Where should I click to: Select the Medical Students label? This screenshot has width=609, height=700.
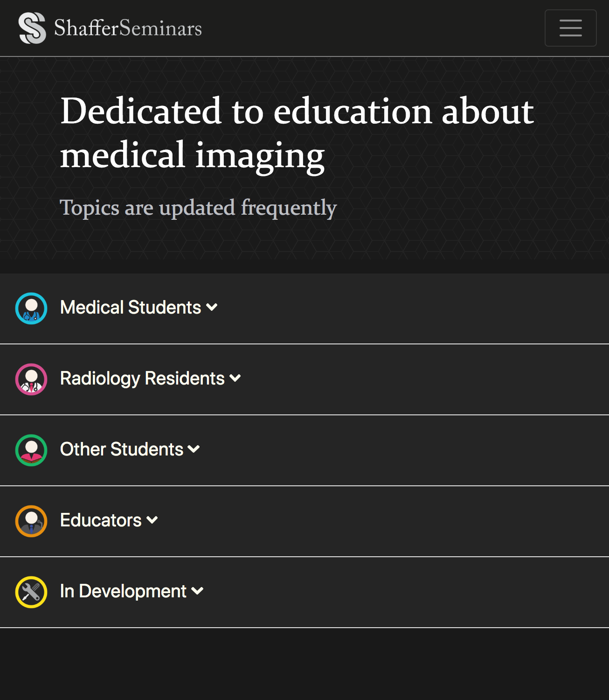tap(131, 308)
